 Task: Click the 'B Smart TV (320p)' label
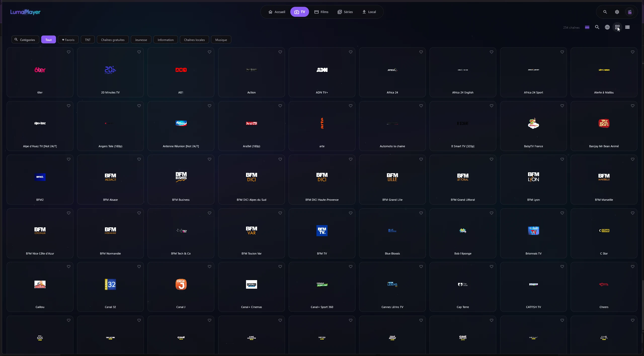463,146
